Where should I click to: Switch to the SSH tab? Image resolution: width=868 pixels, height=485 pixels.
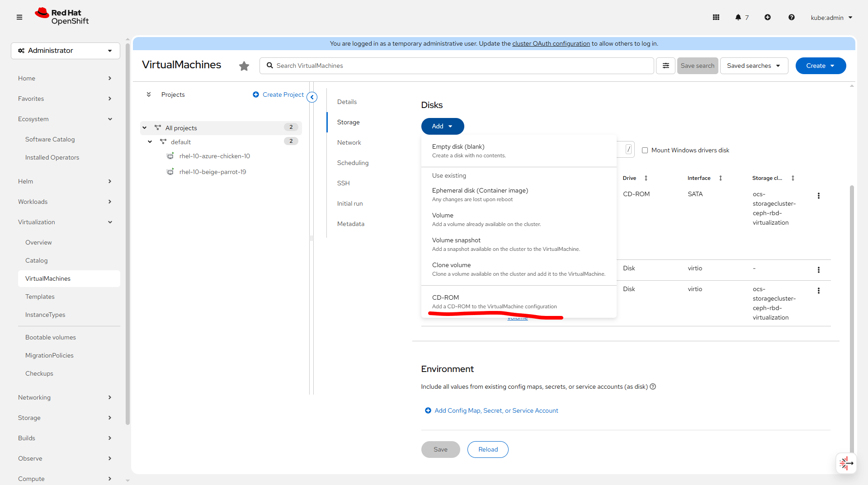(x=344, y=183)
